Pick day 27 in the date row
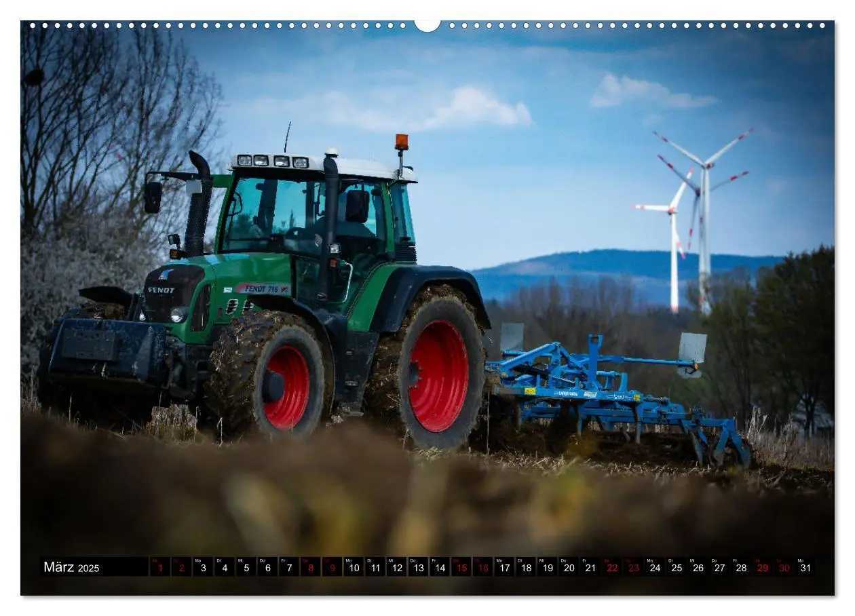Image resolution: width=855 pixels, height=616 pixels. coord(719,567)
